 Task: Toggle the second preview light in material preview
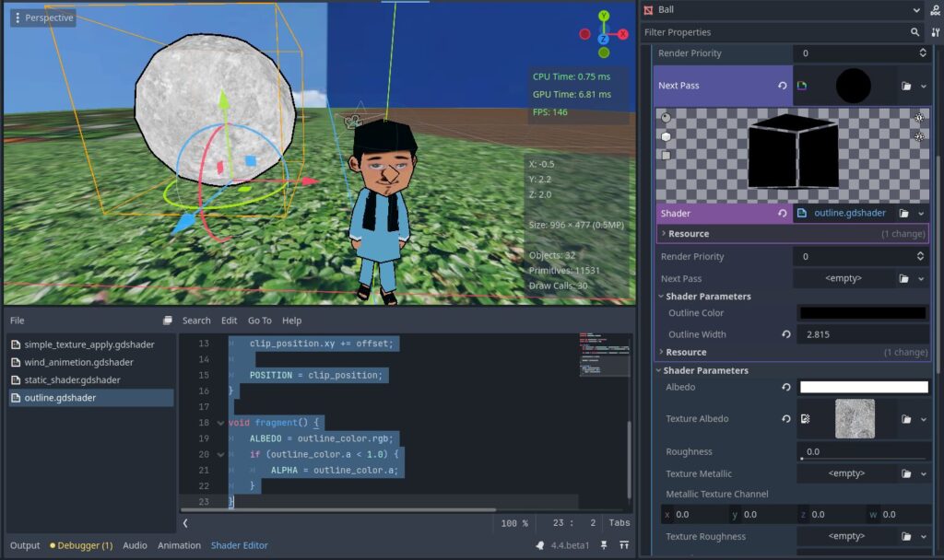(x=918, y=136)
